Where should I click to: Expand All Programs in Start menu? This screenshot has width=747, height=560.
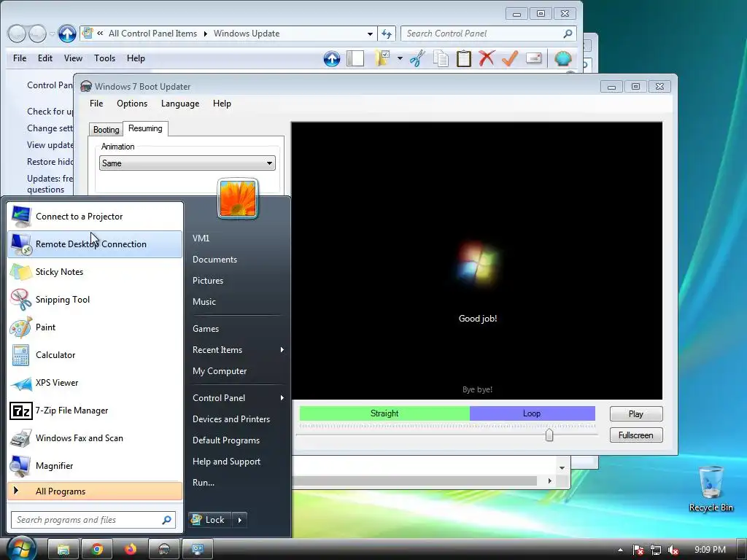click(x=95, y=491)
